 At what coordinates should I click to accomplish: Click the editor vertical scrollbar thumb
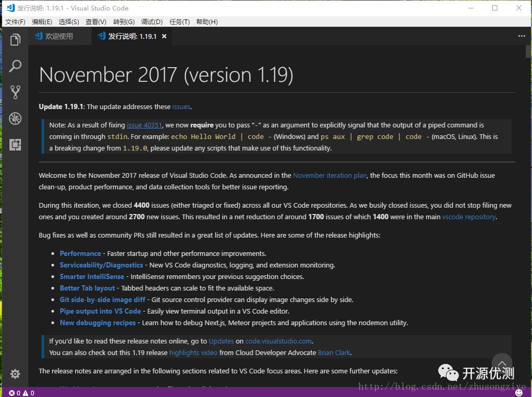pos(528,51)
